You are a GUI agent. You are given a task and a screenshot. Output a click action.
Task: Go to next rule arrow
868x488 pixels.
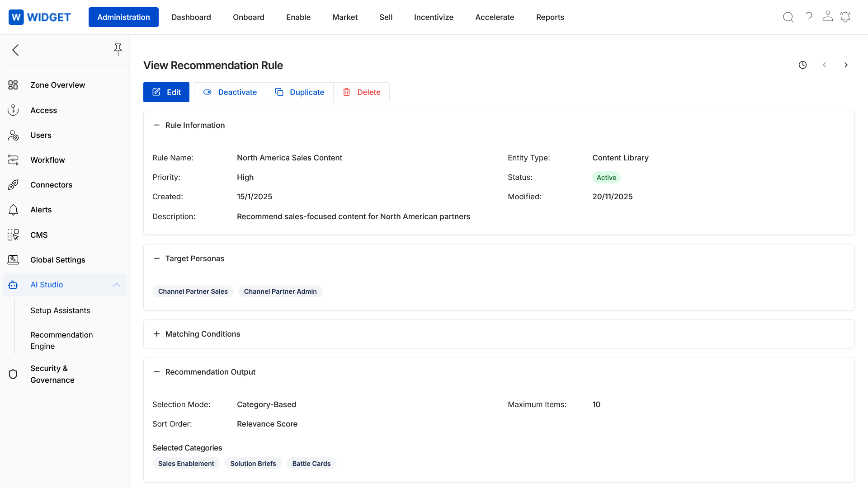846,65
